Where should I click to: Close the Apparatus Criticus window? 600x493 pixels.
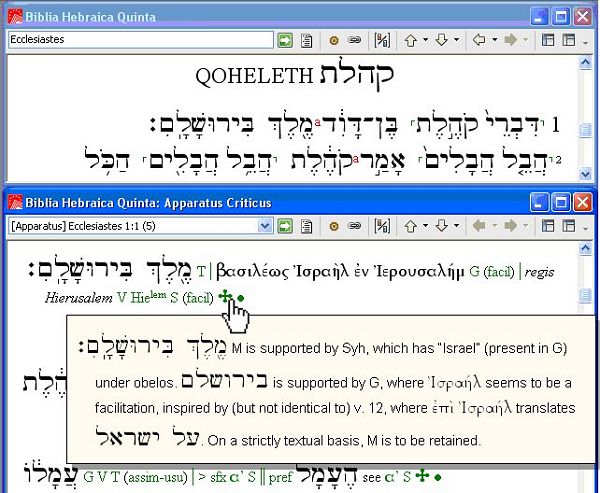[582, 202]
